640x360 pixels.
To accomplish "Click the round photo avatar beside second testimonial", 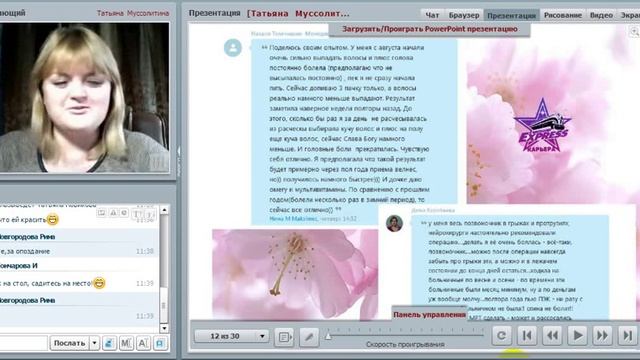I will pyautogui.click(x=394, y=223).
